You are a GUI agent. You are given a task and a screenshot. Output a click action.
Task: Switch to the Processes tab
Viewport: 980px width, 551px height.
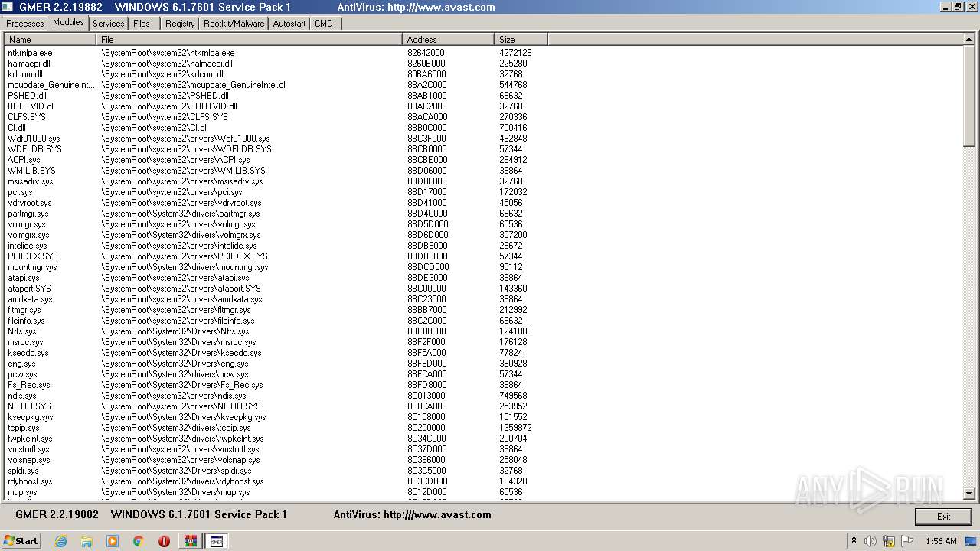click(x=25, y=24)
